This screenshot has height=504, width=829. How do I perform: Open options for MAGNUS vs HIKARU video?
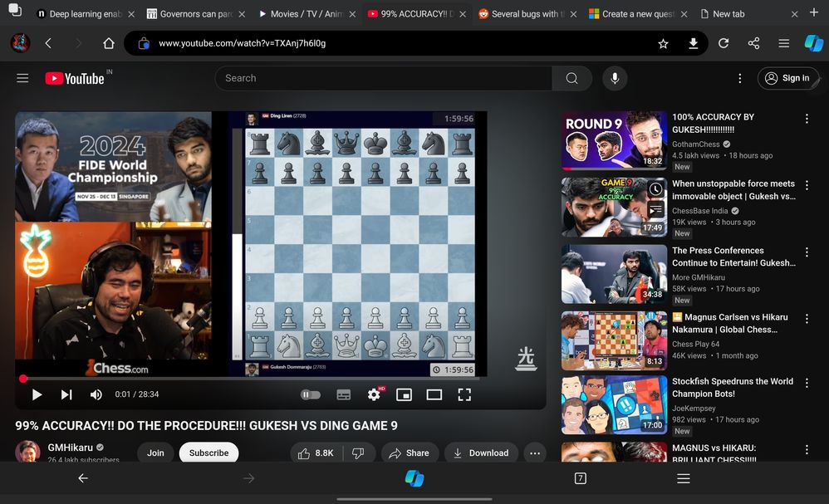coord(807,449)
